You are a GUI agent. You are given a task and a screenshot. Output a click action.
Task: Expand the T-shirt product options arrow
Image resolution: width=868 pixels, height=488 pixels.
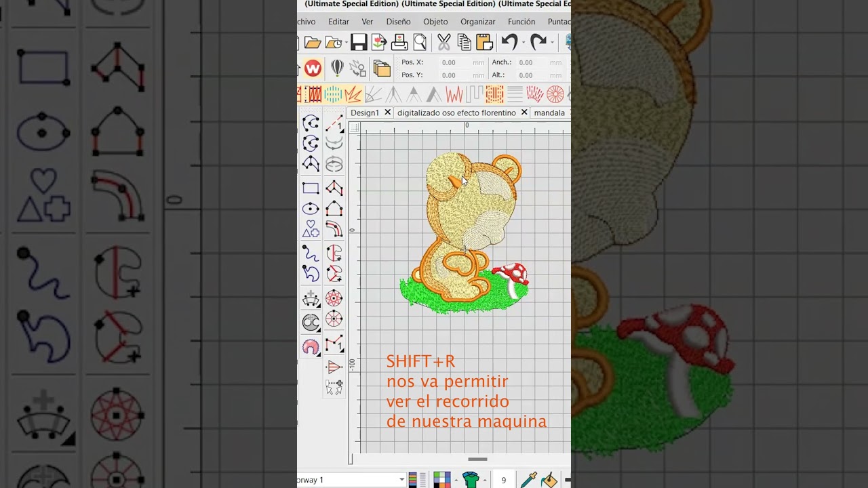click(484, 481)
